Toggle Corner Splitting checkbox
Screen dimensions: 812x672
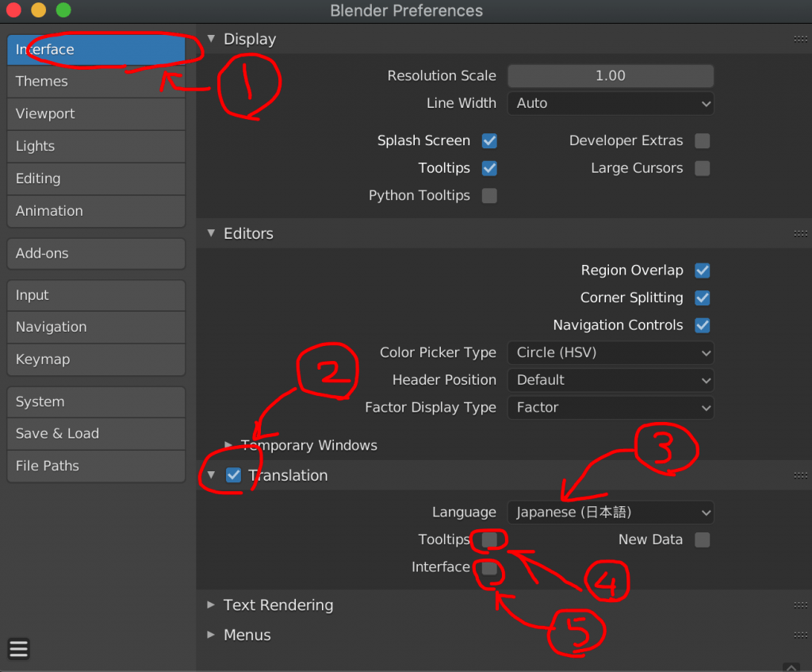[703, 298]
